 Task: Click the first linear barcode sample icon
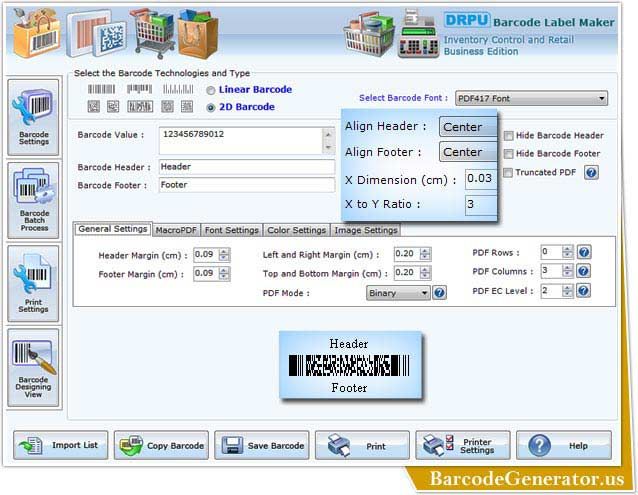(101, 89)
